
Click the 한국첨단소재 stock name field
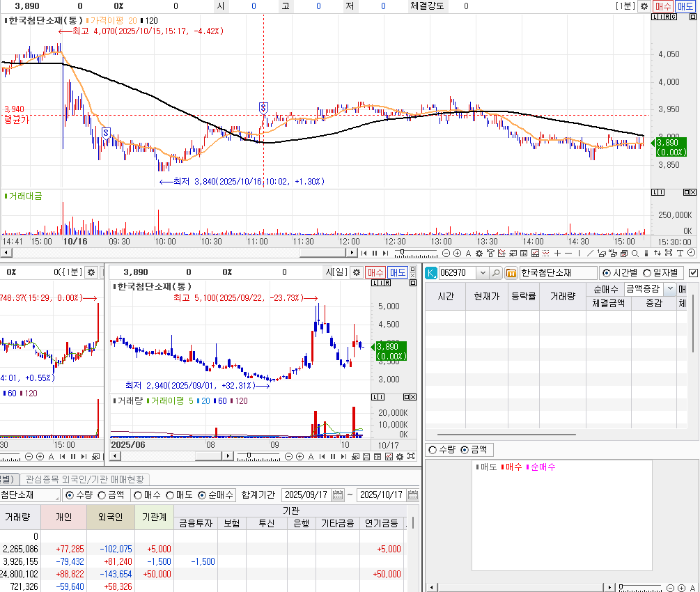tap(558, 273)
